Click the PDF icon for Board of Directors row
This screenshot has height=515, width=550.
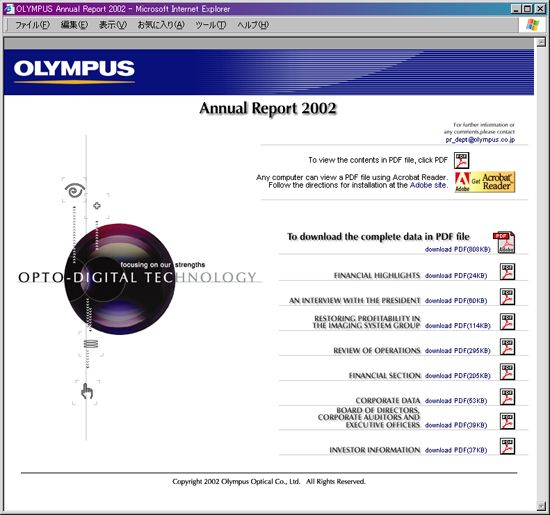click(507, 421)
